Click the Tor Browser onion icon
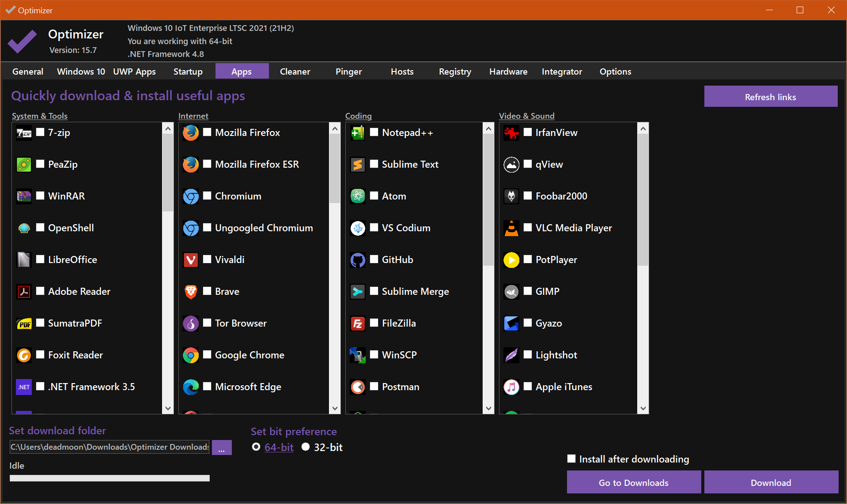The height and width of the screenshot is (504, 847). 191,323
